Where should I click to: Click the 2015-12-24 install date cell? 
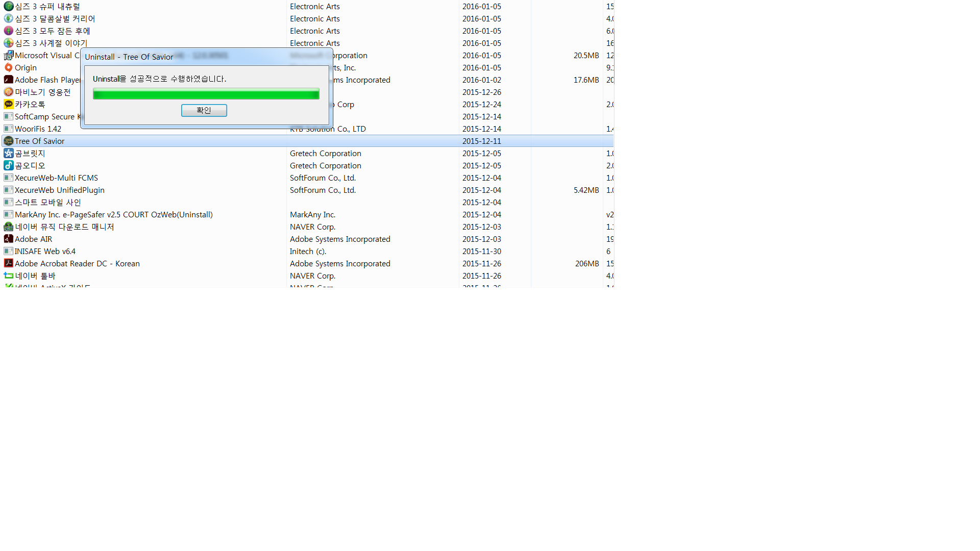click(x=482, y=105)
